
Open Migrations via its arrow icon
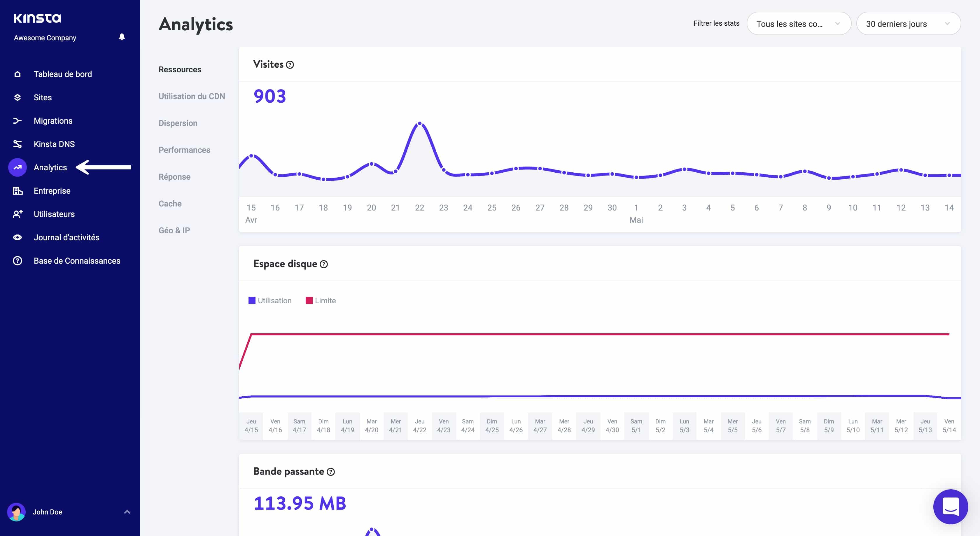[x=17, y=121]
